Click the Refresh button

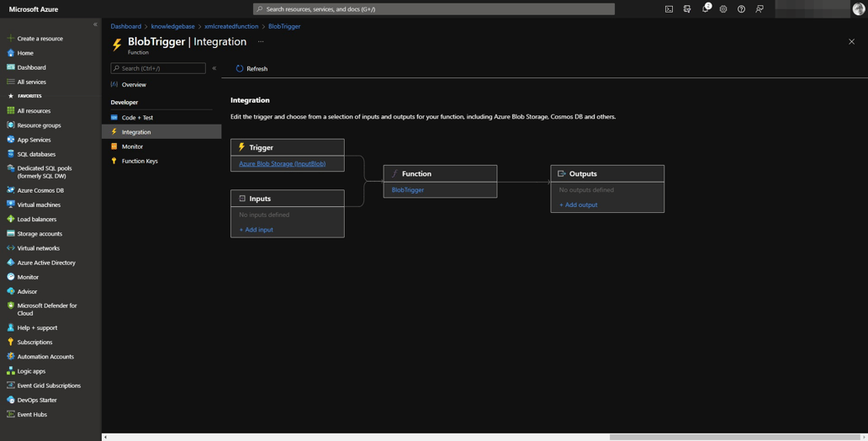coord(251,69)
